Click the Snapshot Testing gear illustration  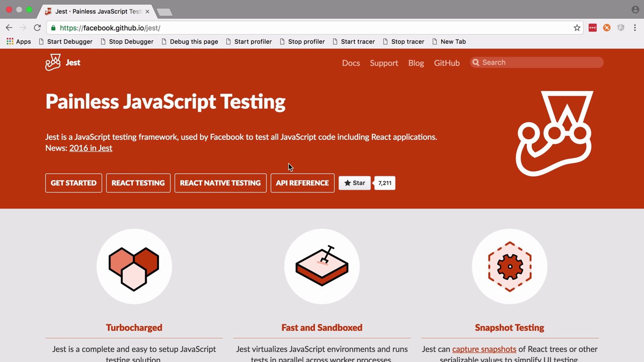coord(510,266)
